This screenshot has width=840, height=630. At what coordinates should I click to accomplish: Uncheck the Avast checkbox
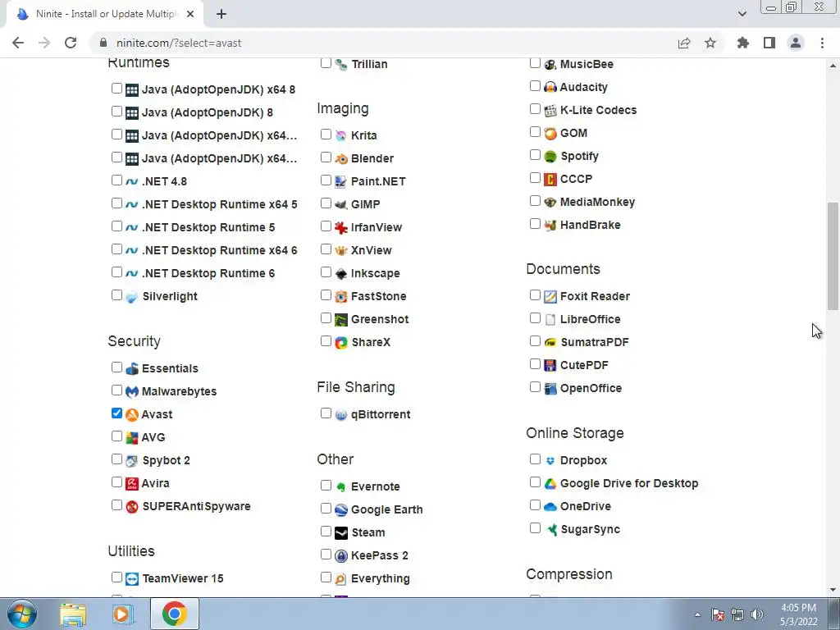point(116,413)
